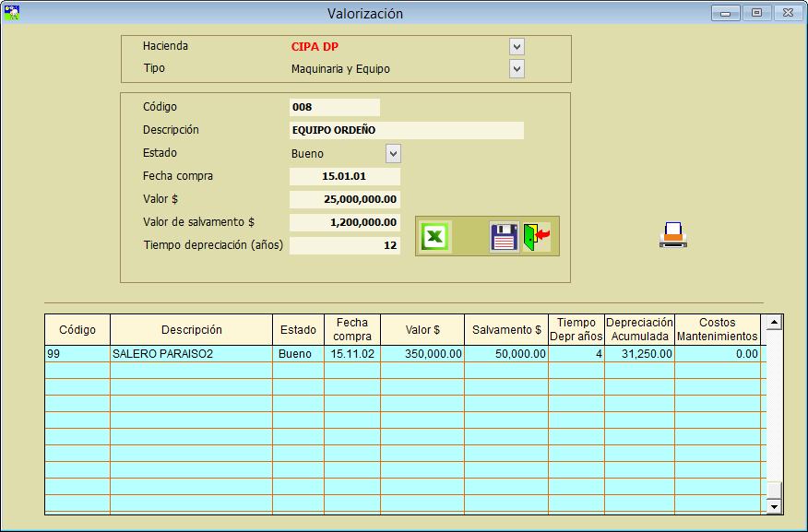
Task: Expand the Tipo dropdown list
Action: [517, 68]
